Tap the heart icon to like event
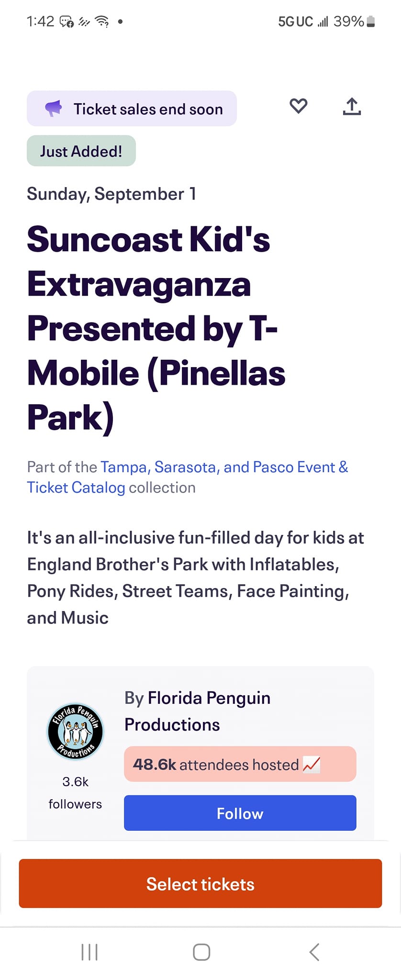The width and height of the screenshot is (401, 980). point(298,106)
